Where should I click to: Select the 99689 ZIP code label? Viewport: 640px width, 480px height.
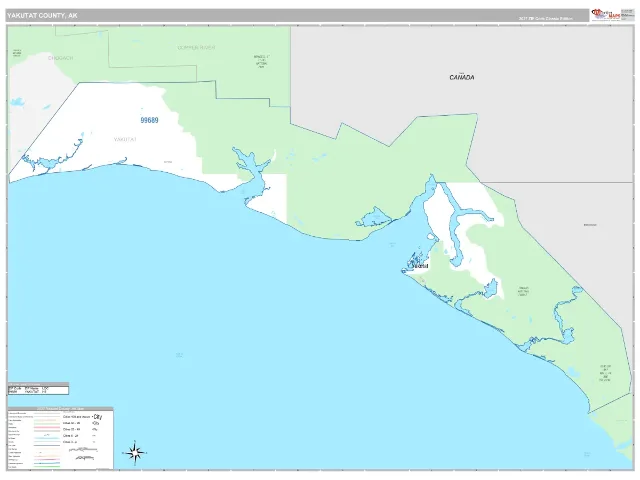click(149, 120)
